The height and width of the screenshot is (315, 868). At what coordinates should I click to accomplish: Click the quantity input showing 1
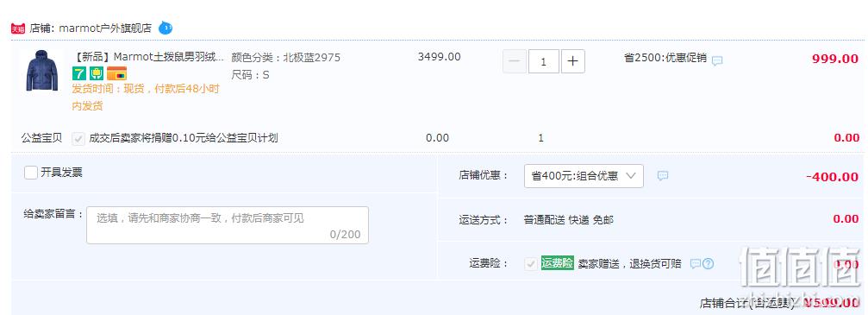click(x=544, y=61)
